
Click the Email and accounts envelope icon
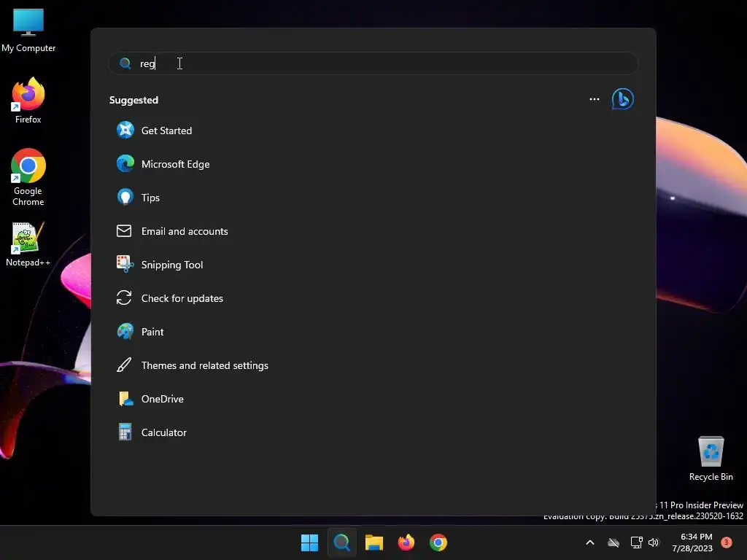tap(124, 231)
